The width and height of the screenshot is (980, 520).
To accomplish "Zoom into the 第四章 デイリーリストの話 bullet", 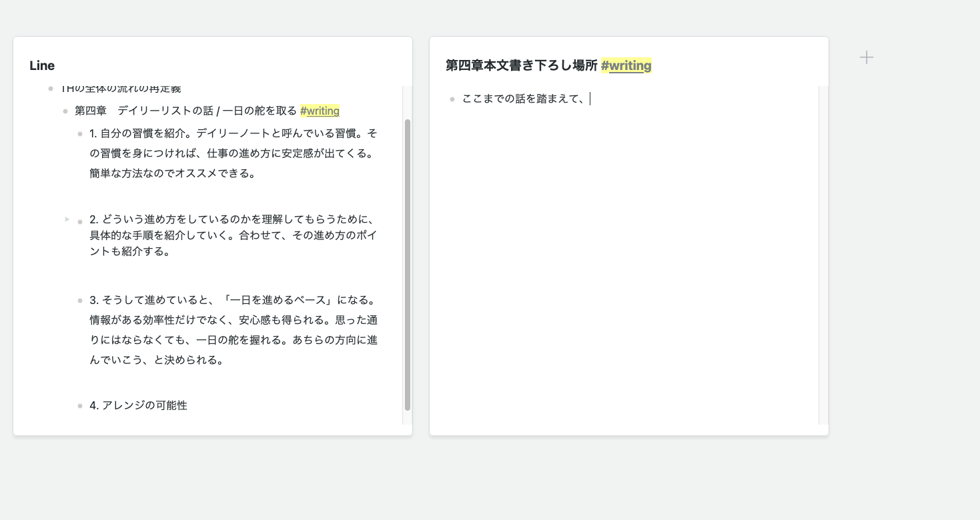I will click(65, 111).
